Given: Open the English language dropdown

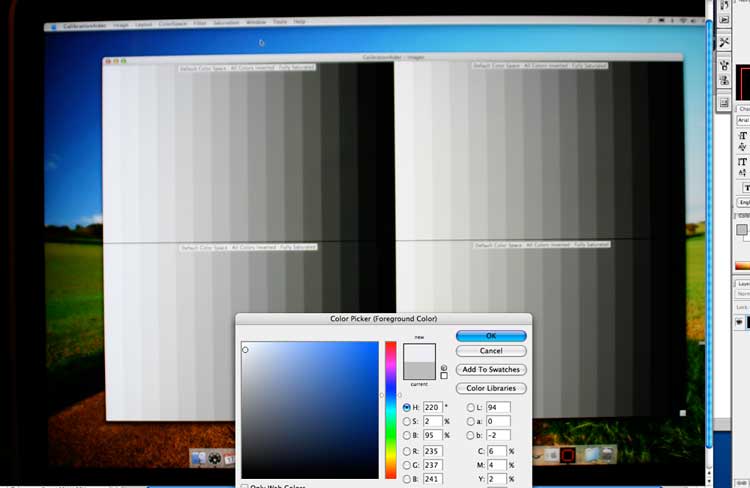Looking at the screenshot, I should pyautogui.click(x=743, y=202).
